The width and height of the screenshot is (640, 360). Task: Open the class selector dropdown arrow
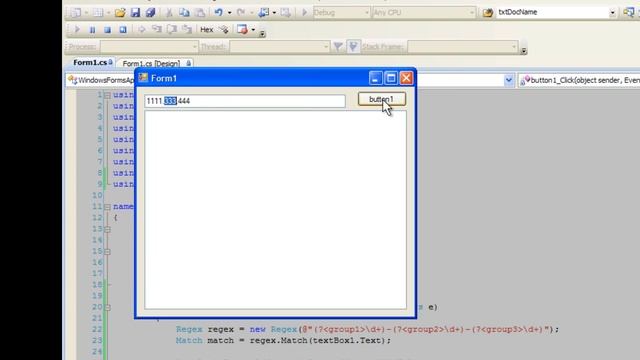click(509, 80)
